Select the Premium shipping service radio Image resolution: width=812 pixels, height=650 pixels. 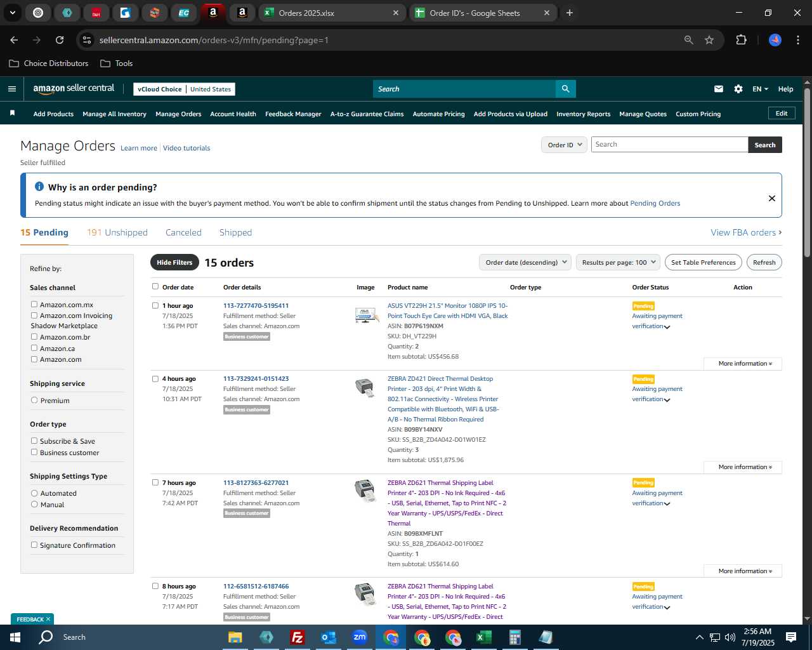(34, 400)
